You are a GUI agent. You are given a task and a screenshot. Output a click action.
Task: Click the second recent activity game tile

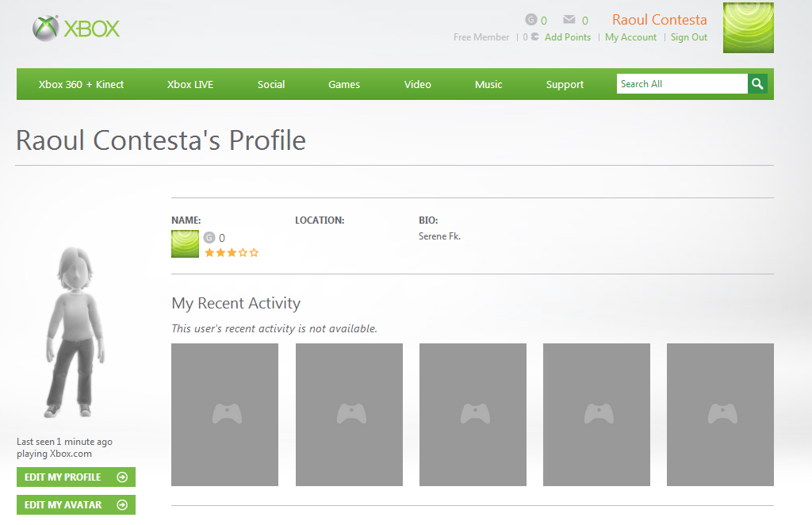pos(349,415)
